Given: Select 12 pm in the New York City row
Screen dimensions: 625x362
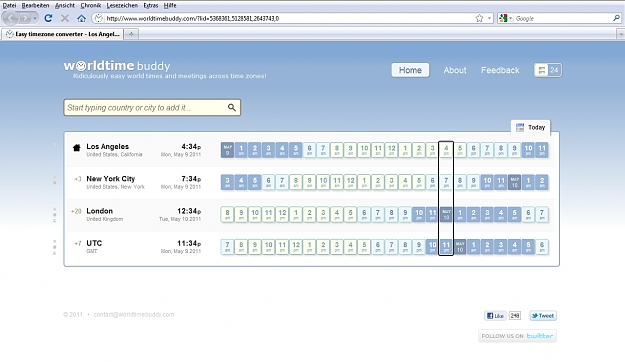Looking at the screenshot, I should [x=350, y=182].
